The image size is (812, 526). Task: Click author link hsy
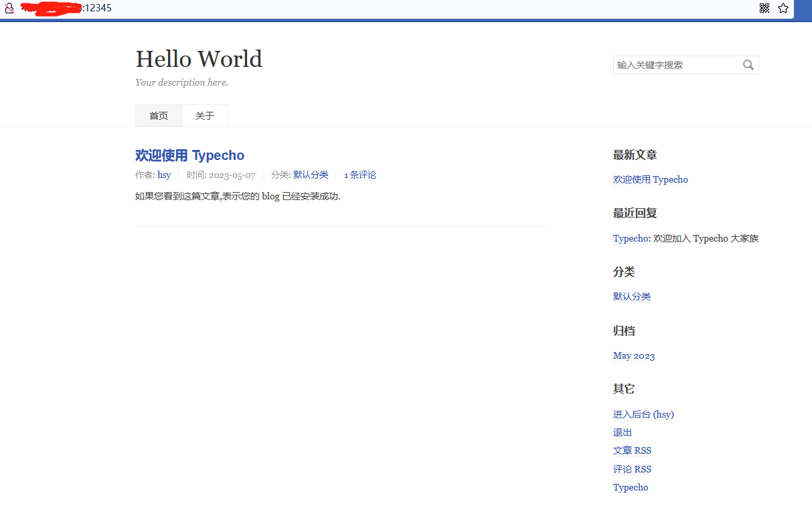[164, 175]
